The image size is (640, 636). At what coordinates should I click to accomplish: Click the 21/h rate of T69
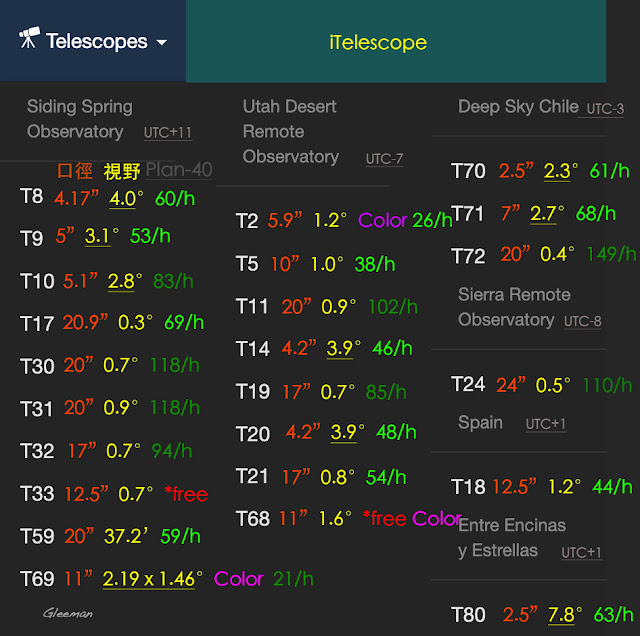[x=293, y=579]
